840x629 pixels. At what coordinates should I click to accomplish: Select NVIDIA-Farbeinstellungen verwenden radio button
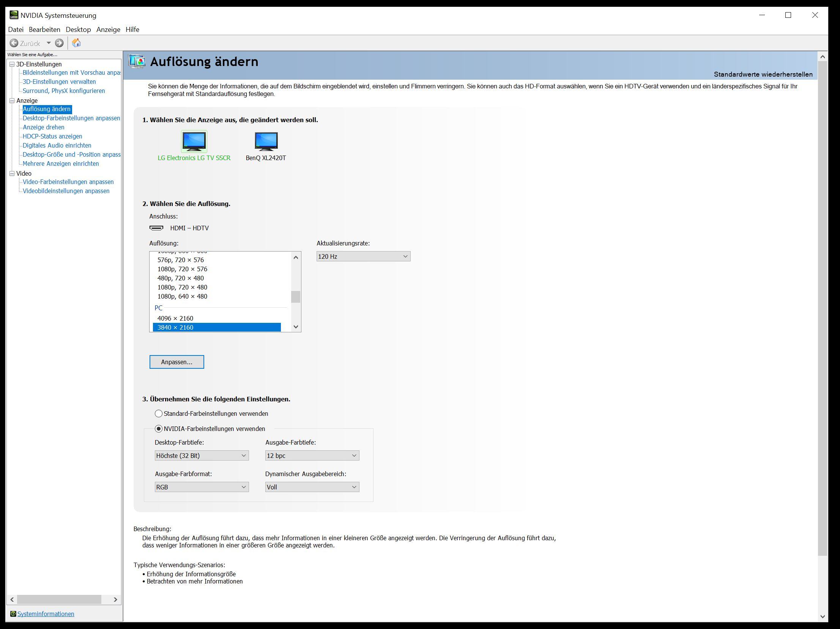coord(159,429)
